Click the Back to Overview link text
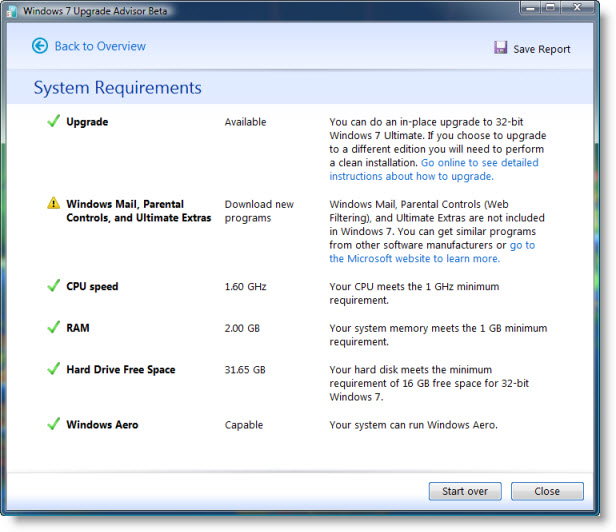Screen dimensions: 616x532 [100, 46]
